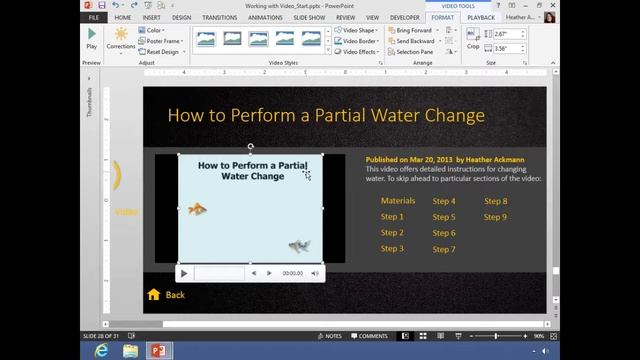Toggle video volume speaker icon
Image resolution: width=640 pixels, height=360 pixels.
coord(315,273)
